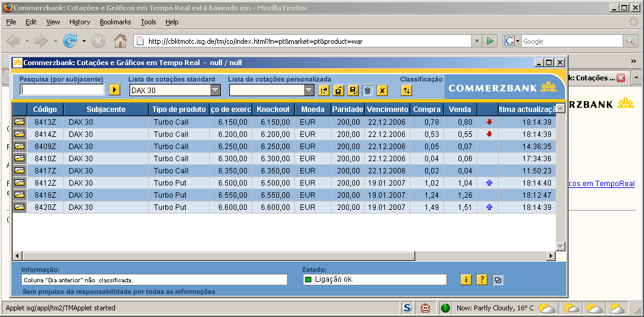Click the Firefox search magnifier button
This screenshot has height=317, width=644.
point(629,41)
